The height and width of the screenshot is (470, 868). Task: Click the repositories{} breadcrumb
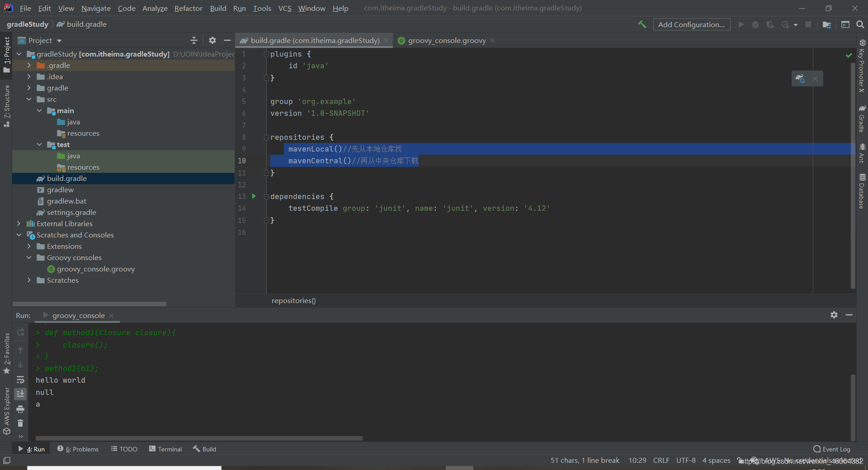(293, 300)
